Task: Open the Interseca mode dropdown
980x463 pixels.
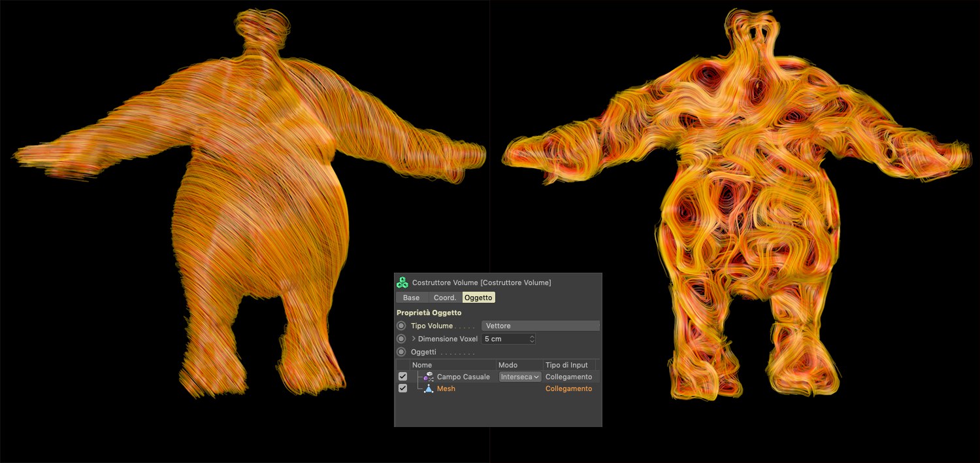Action: pos(520,377)
